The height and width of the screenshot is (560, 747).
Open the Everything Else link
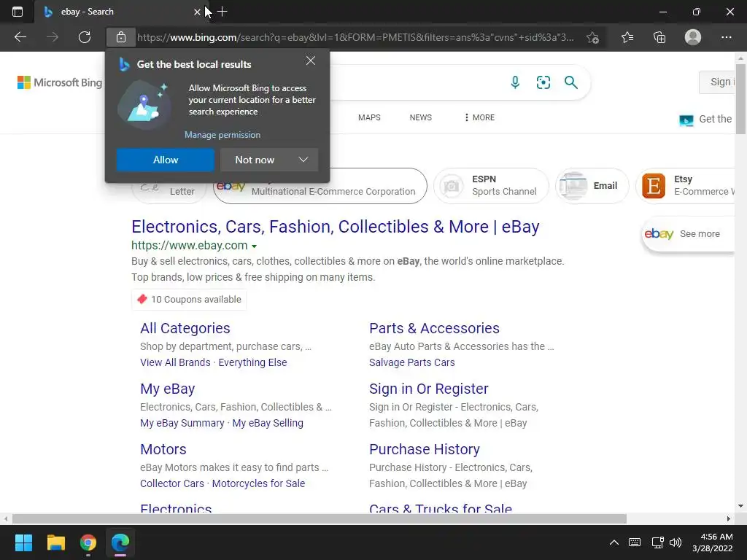click(252, 362)
